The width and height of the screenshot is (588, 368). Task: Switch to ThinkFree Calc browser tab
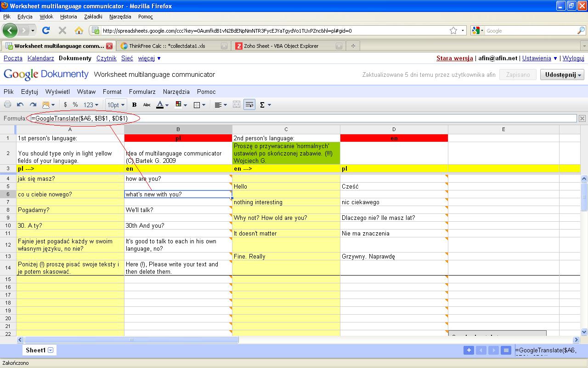[174, 46]
